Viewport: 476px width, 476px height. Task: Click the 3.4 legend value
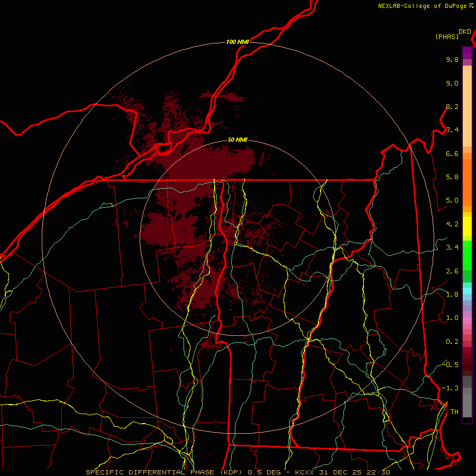[x=452, y=248]
